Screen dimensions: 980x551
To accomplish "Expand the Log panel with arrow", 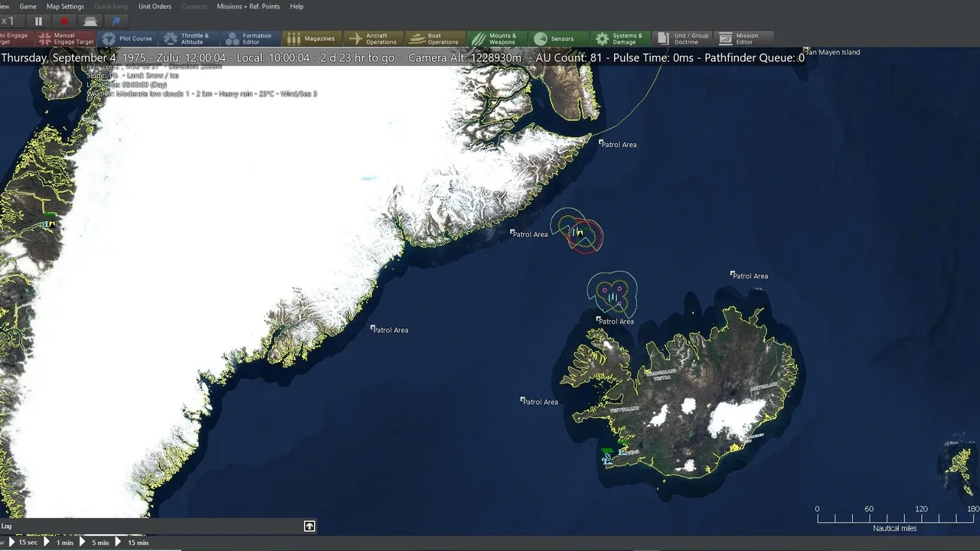I will (x=309, y=526).
